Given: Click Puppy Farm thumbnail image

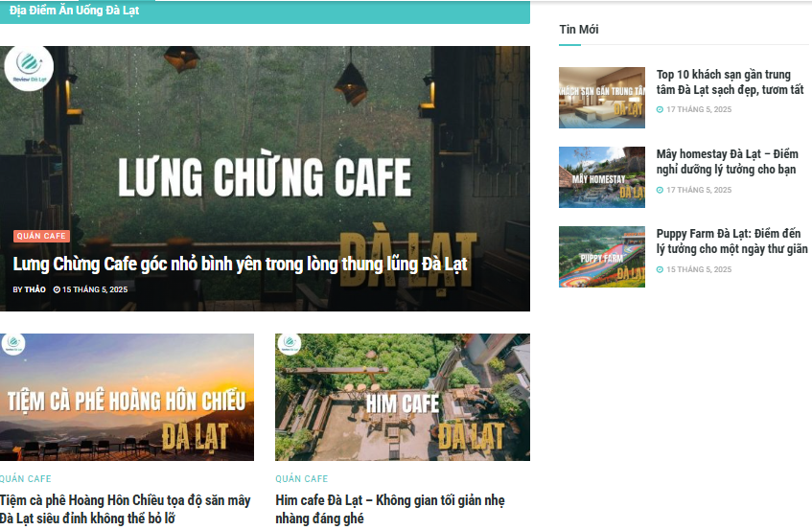Looking at the screenshot, I should pyautogui.click(x=602, y=257).
